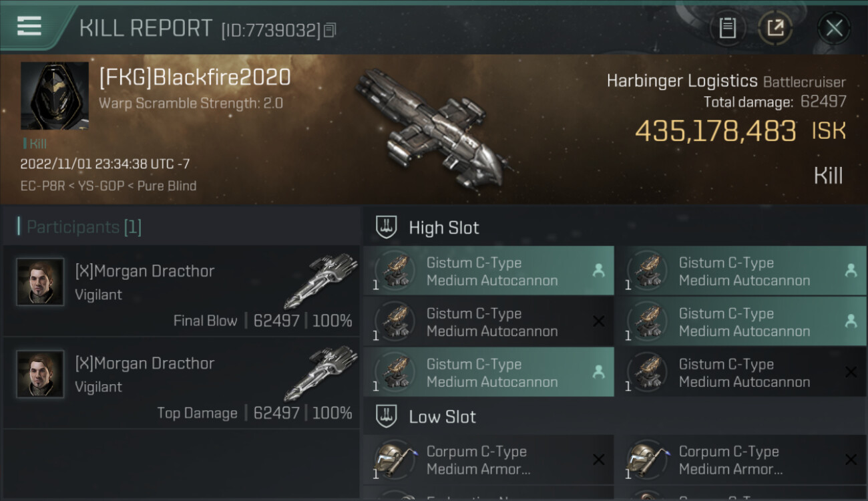Screen dimensions: 868x501
Task: Copy the kill report ID
Action: (329, 30)
